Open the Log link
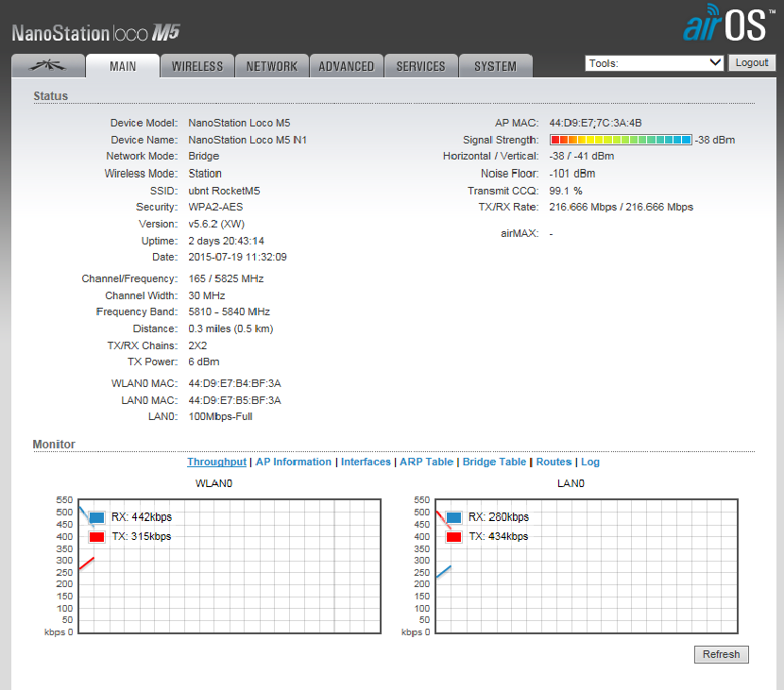 click(x=590, y=462)
